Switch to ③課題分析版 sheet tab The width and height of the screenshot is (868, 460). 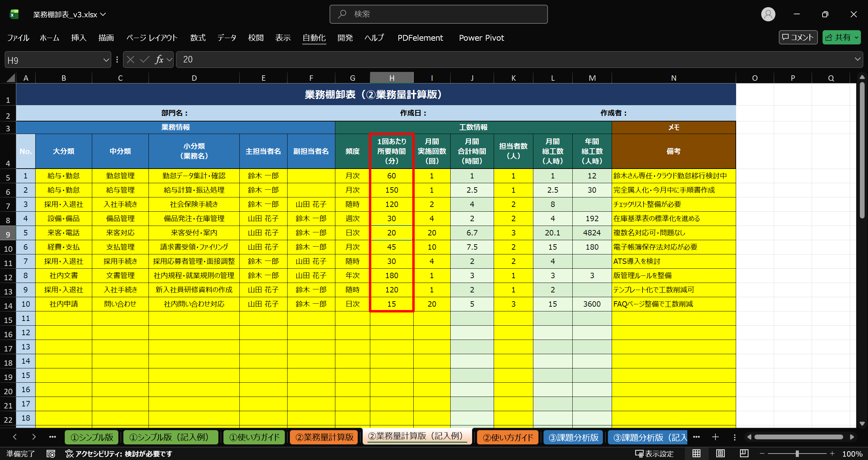573,437
